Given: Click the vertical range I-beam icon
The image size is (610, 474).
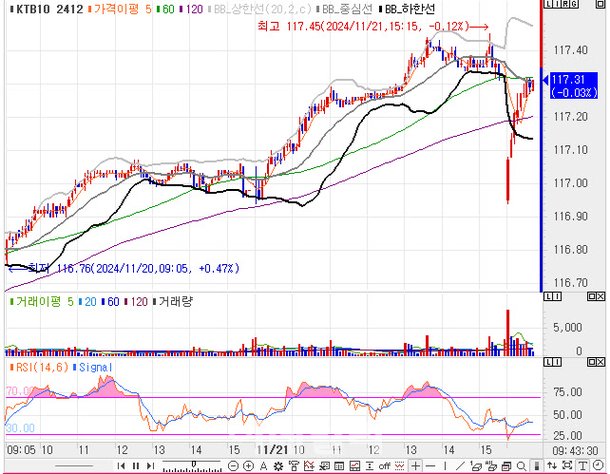Looking at the screenshot, I should (x=370, y=466).
